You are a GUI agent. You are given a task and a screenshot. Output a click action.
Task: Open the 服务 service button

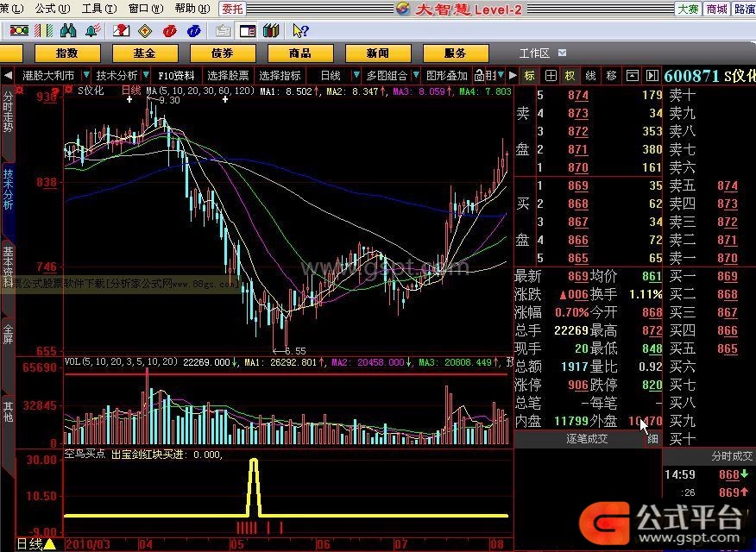pos(455,53)
